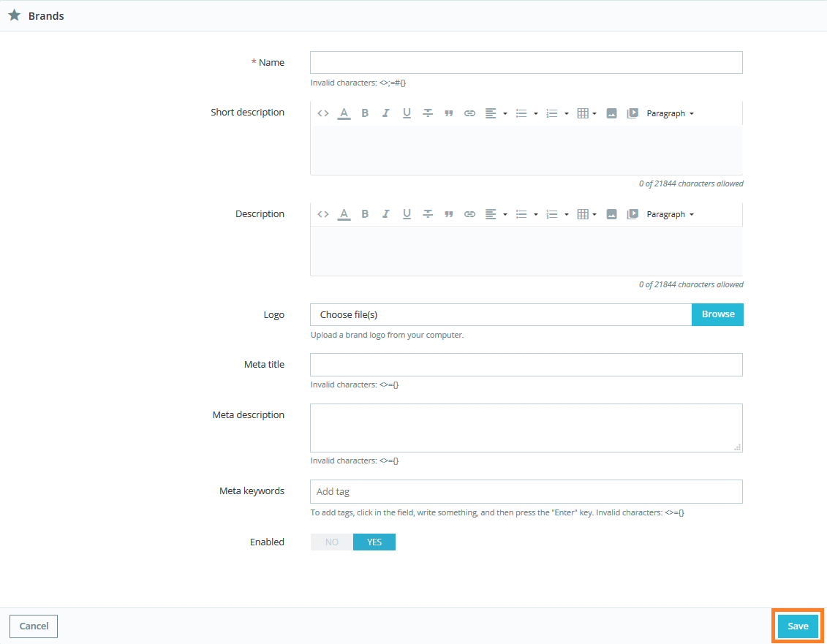
Task: Browse for a brand logo file
Action: point(717,314)
